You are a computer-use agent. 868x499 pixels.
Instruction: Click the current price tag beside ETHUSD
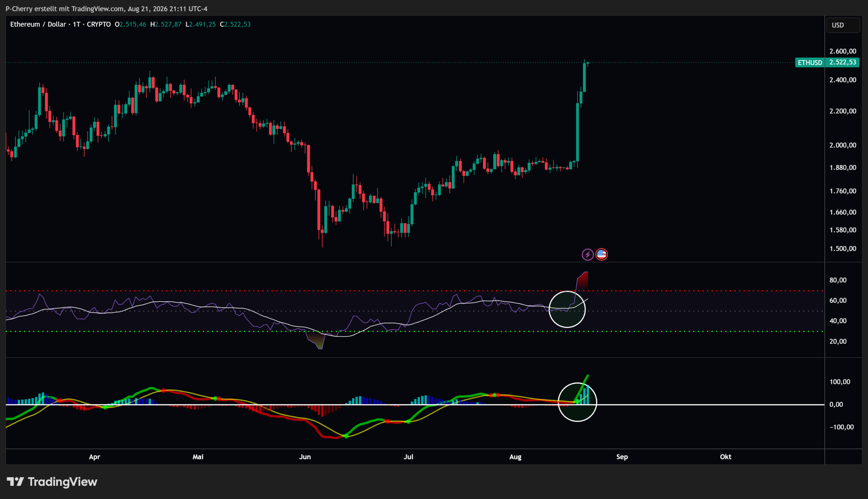[x=842, y=62]
